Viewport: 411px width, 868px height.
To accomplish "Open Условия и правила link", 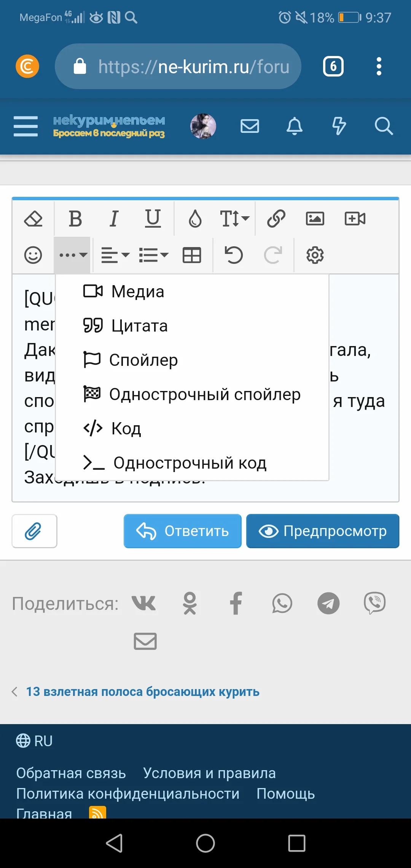I will coord(209,773).
